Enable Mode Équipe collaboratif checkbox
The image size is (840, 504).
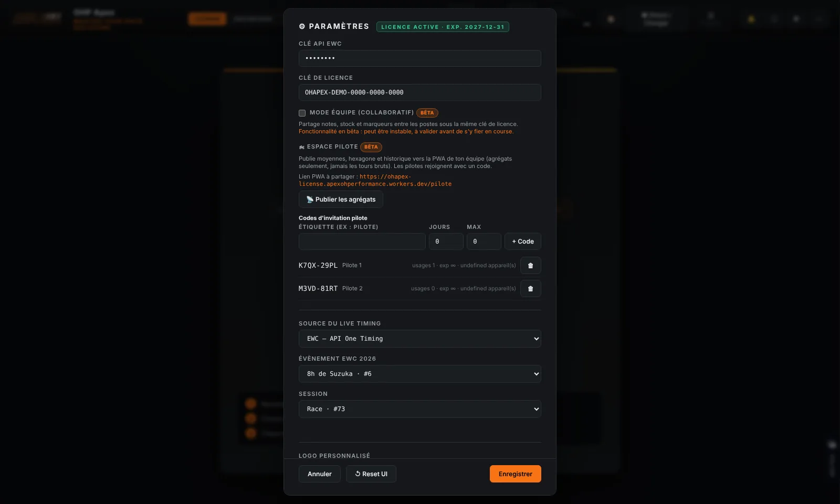coord(302,113)
